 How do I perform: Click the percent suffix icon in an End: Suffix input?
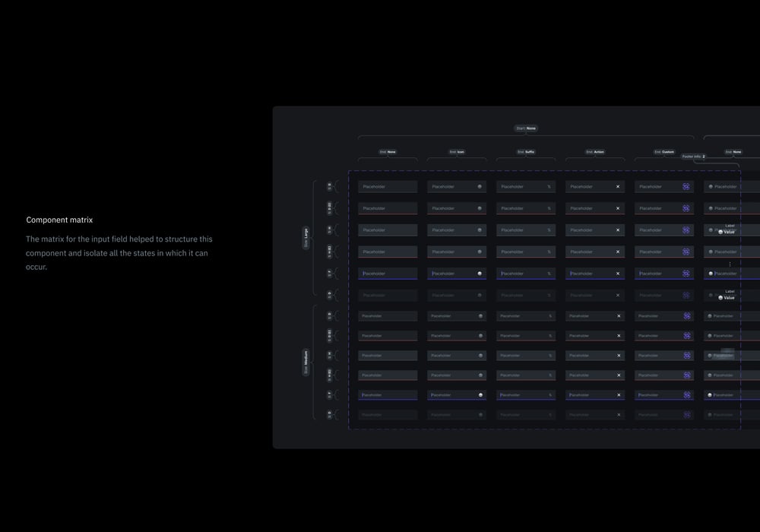click(x=548, y=186)
